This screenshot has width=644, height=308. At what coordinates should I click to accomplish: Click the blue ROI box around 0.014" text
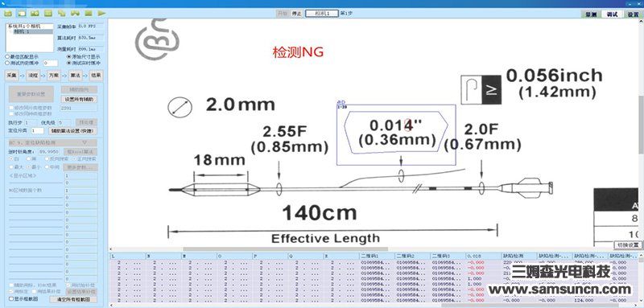(396, 135)
